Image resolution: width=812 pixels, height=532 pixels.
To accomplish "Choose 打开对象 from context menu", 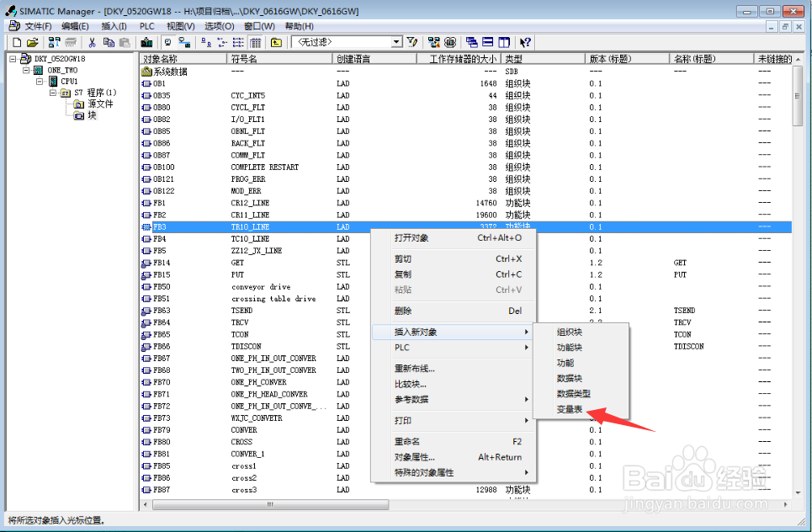I will 454,237.
